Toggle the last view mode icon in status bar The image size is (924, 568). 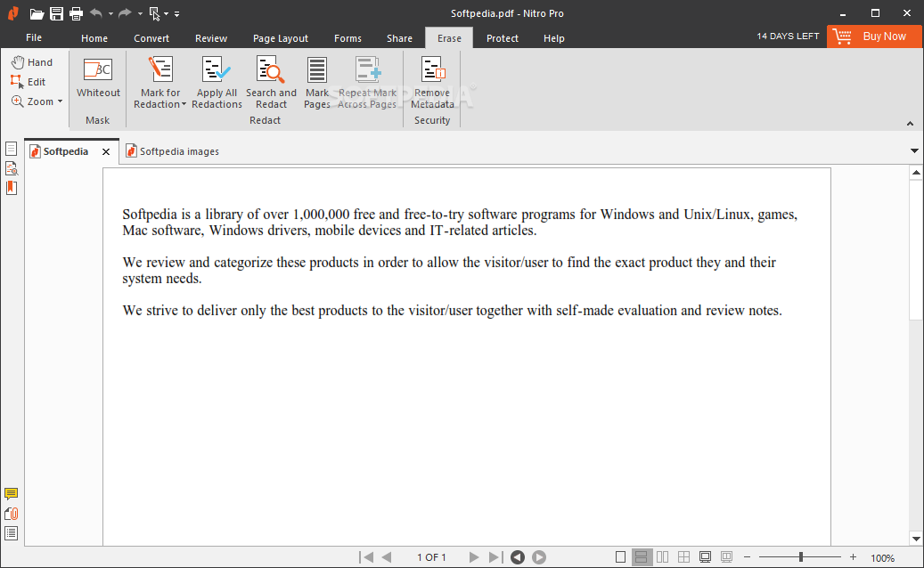click(x=726, y=556)
